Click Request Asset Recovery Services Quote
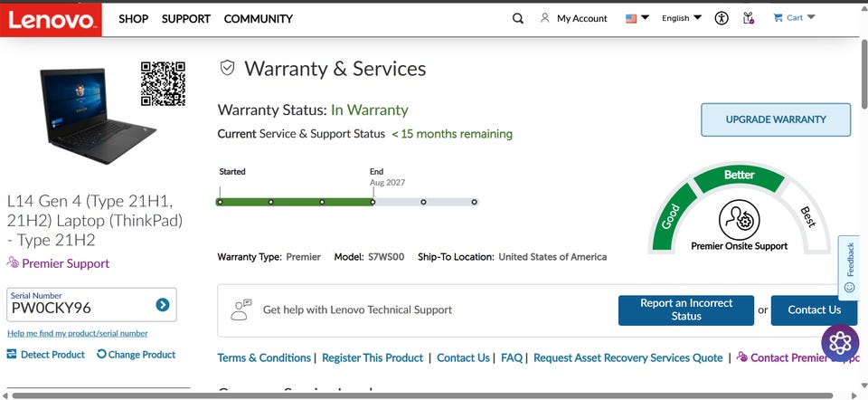The image size is (868, 400). (628, 357)
